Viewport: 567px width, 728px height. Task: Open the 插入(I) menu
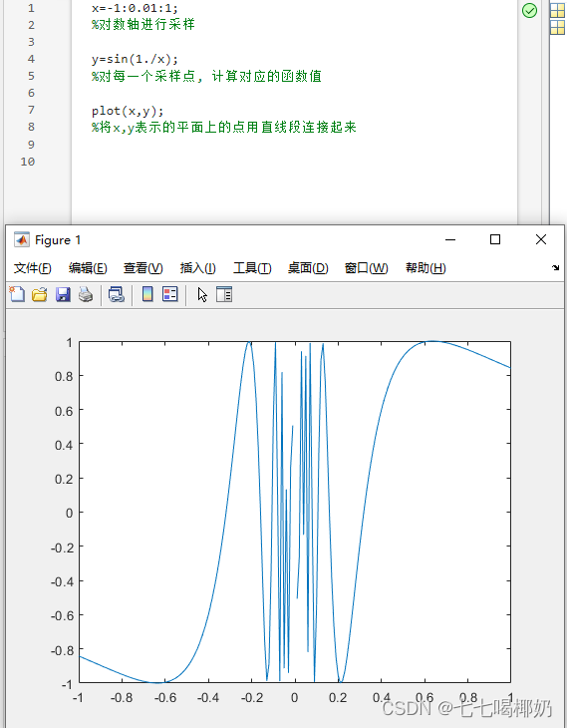click(x=197, y=268)
